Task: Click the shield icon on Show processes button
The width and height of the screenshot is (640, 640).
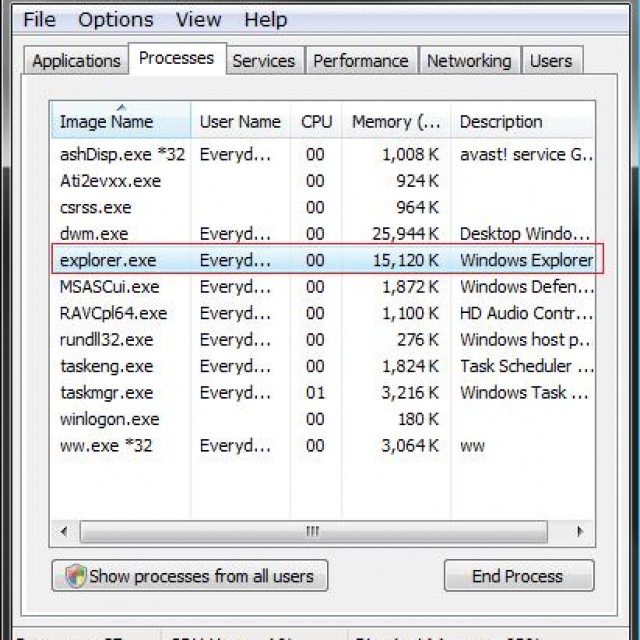Action: pos(76,576)
